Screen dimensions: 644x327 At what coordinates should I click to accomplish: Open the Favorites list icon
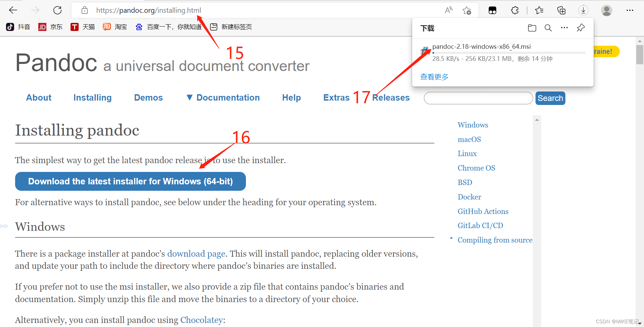click(x=539, y=10)
